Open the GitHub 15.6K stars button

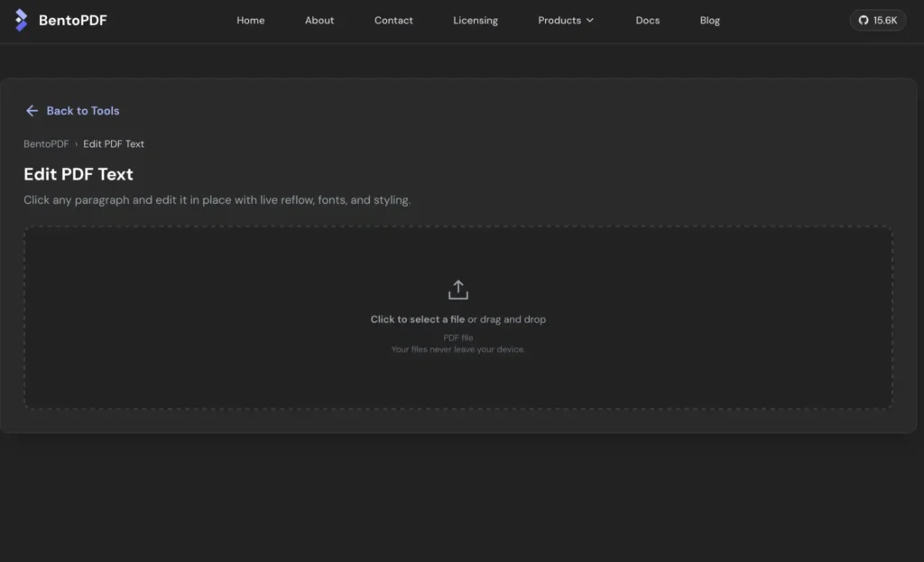pos(877,20)
